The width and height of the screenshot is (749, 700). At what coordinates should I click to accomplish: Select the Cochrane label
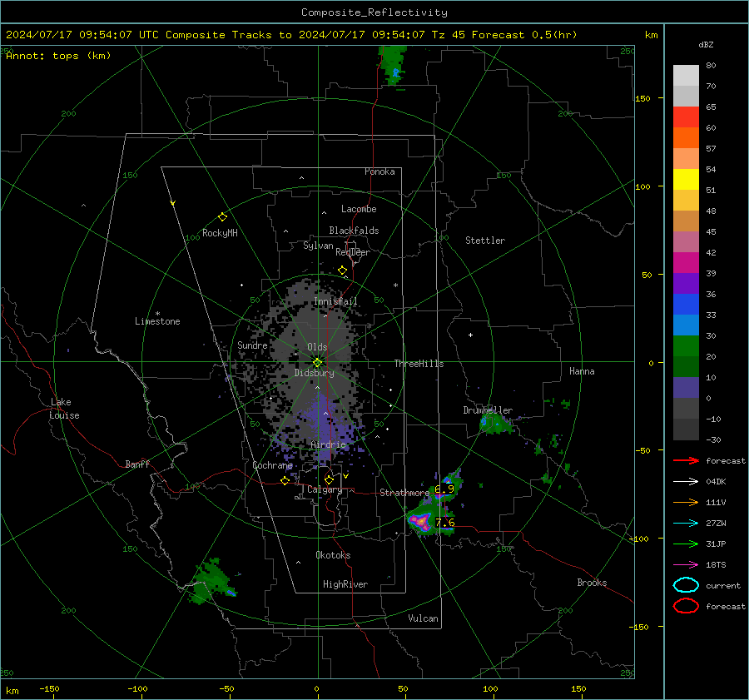click(272, 465)
